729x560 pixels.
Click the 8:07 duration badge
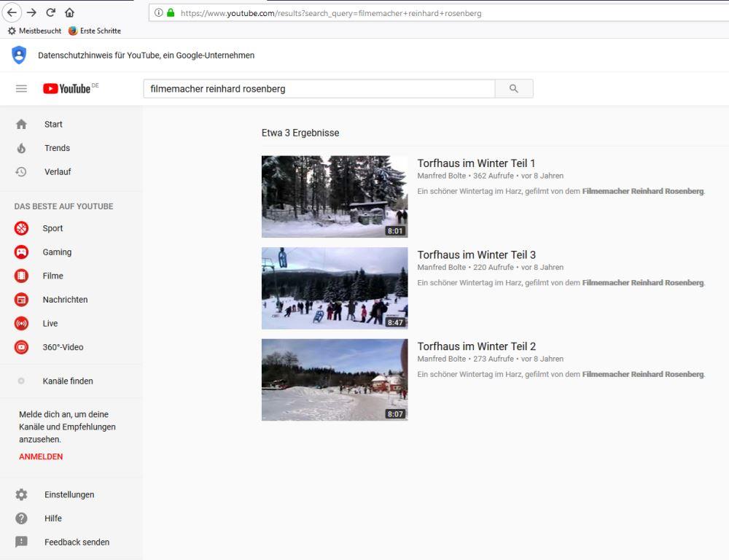coord(395,414)
